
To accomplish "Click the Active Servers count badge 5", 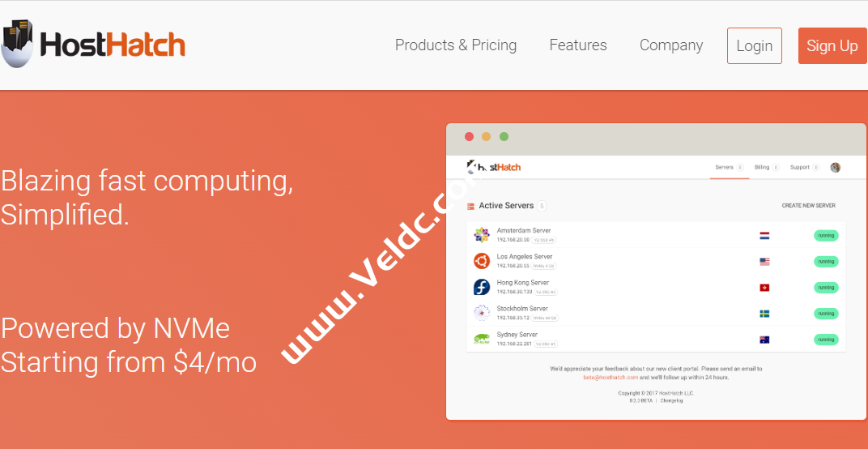I will pyautogui.click(x=542, y=206).
